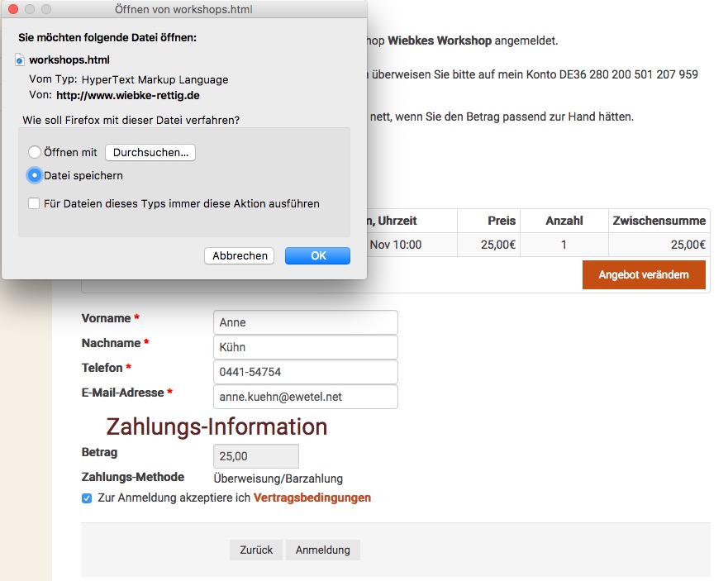Screen dimensions: 728x581
Task: Uncheck the 'Zur Anmeldung akzeptiere ich' checkbox
Action: (87, 498)
